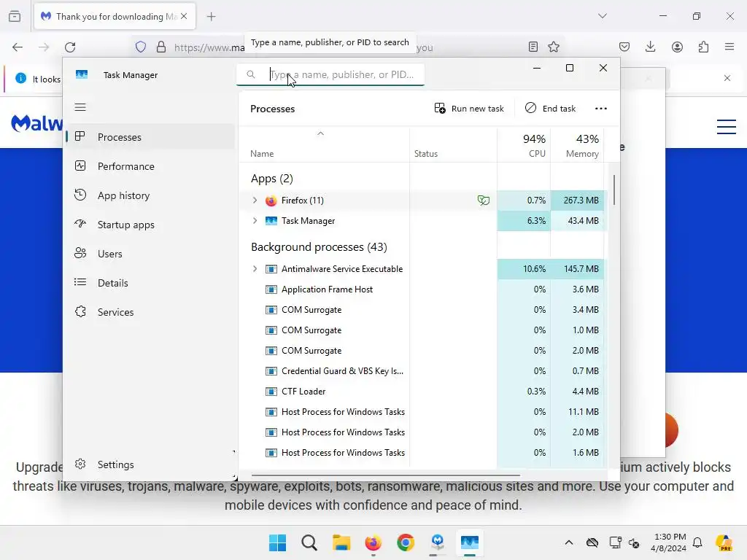Open Windows Start menu
The height and width of the screenshot is (560, 747).
click(x=277, y=542)
